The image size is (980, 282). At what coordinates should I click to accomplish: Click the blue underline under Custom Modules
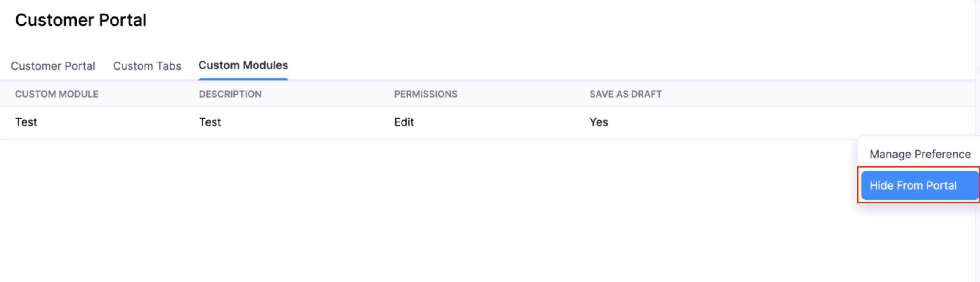coord(244,78)
